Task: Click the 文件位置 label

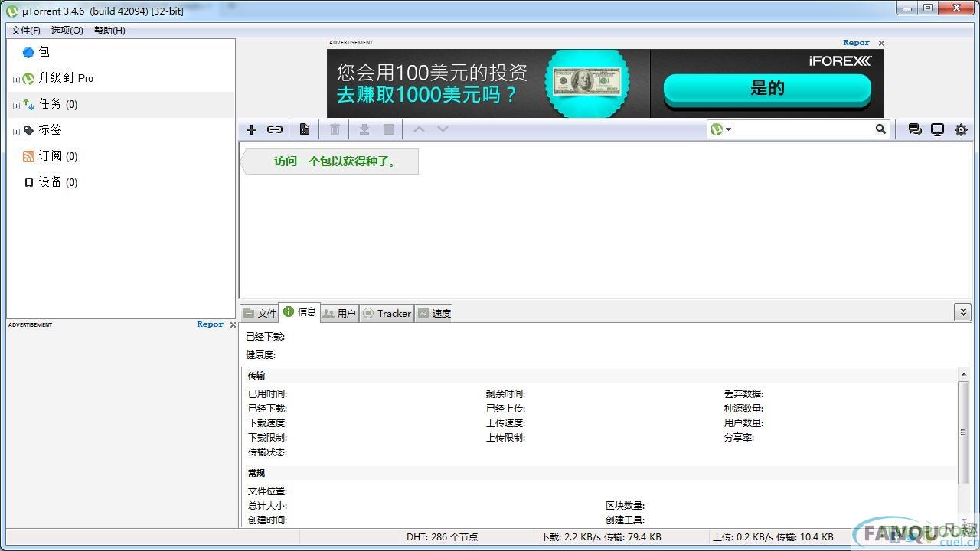Action: 267,491
